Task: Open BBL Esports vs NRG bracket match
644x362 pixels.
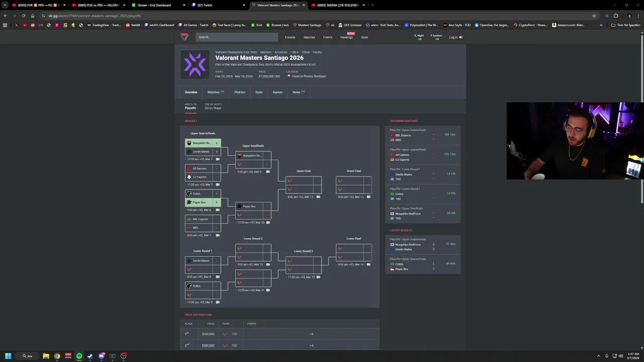Action: point(203,223)
